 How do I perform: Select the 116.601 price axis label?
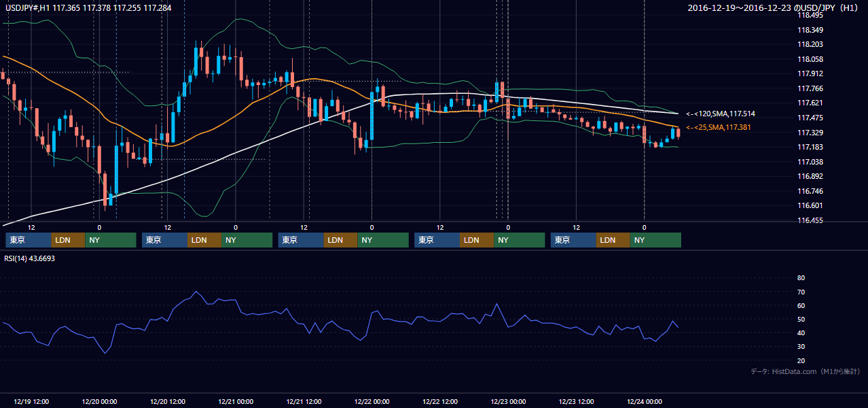click(810, 205)
